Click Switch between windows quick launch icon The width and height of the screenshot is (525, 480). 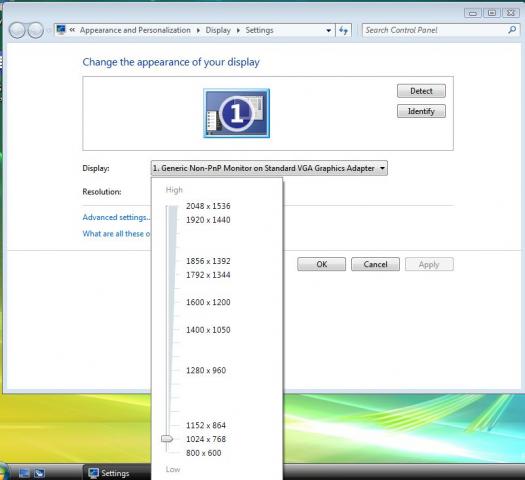pyautogui.click(x=39, y=473)
